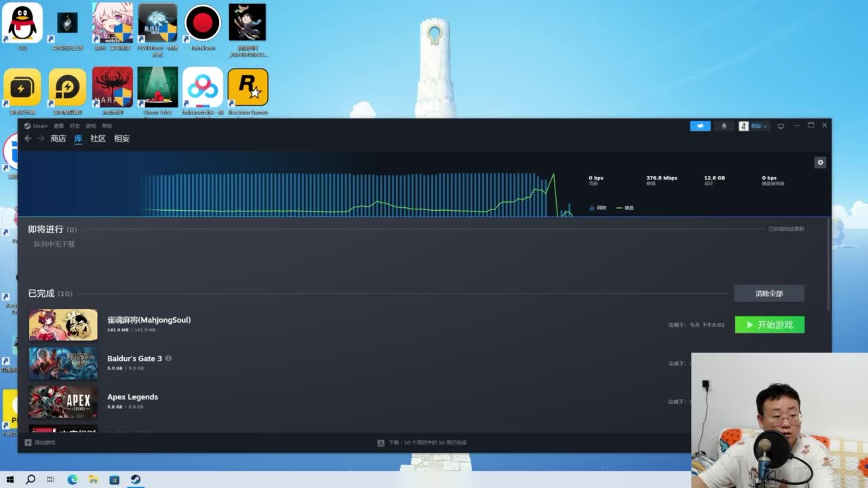Open taskbar search
The width and height of the screenshot is (868, 488).
[31, 480]
